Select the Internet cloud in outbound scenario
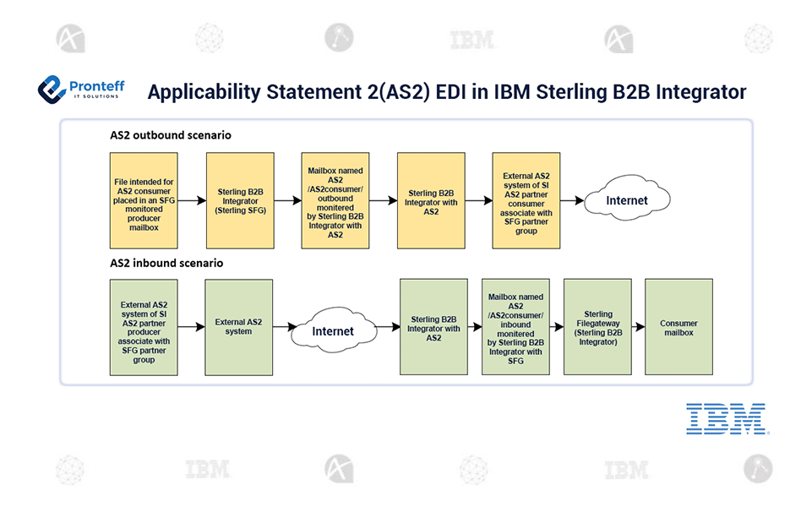The width and height of the screenshot is (812, 507). [626, 200]
